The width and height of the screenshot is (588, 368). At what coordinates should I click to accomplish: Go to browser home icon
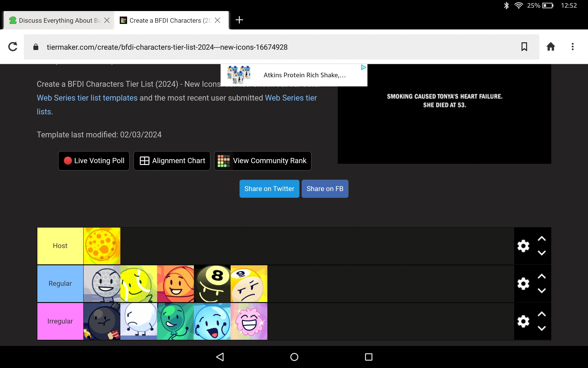pos(551,47)
